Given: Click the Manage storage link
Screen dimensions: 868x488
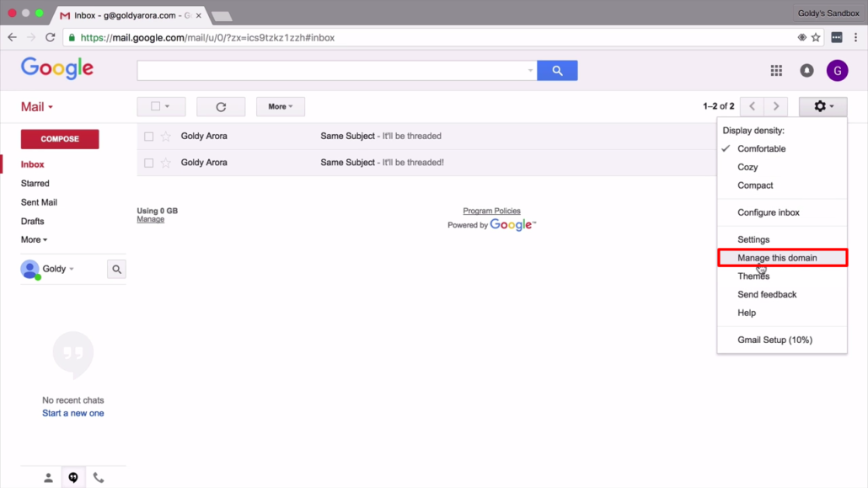Looking at the screenshot, I should coord(151,219).
